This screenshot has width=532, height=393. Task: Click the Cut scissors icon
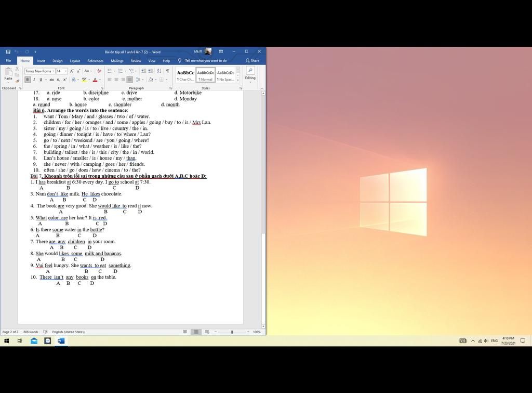click(17, 69)
